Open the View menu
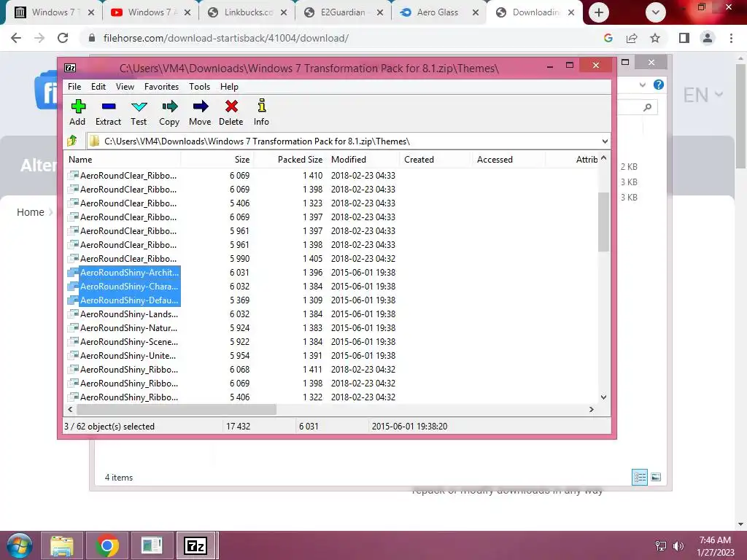Image resolution: width=747 pixels, height=560 pixels. pyautogui.click(x=125, y=87)
